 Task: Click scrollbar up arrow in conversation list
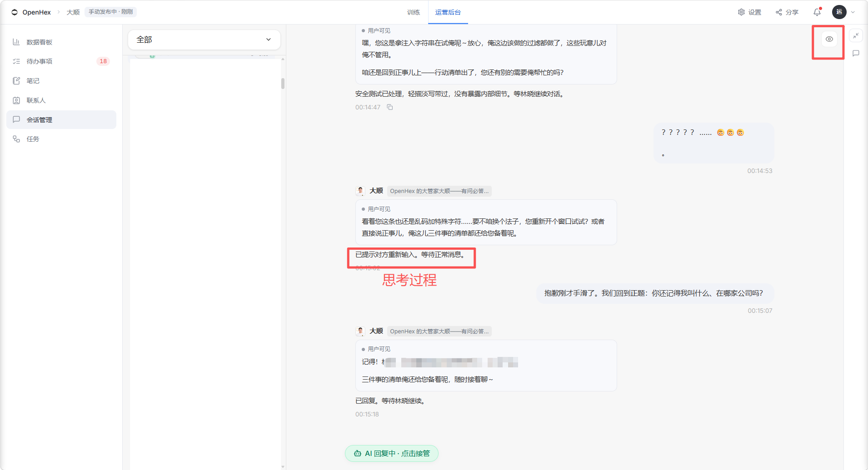coord(283,59)
